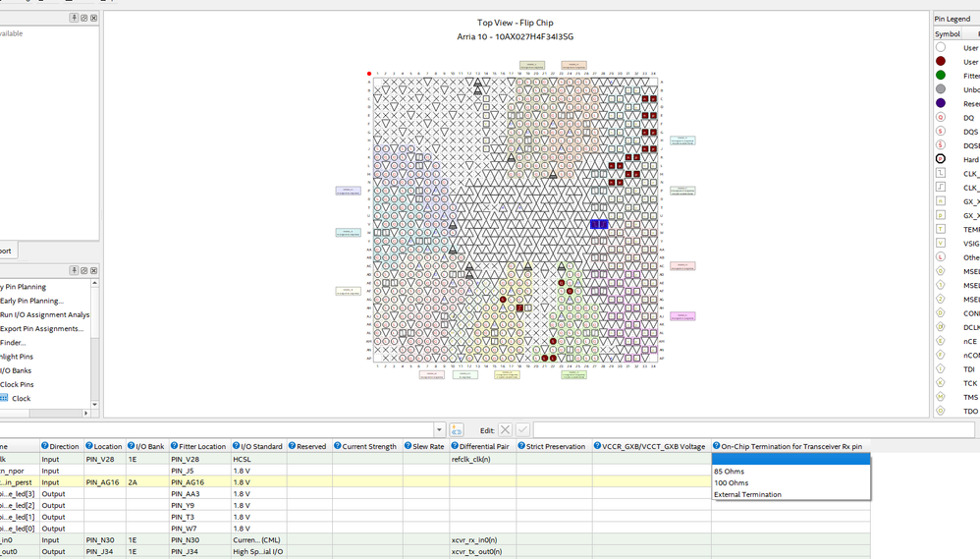This screenshot has height=559, width=980.
Task: Click the cancel edit X icon
Action: pyautogui.click(x=505, y=430)
